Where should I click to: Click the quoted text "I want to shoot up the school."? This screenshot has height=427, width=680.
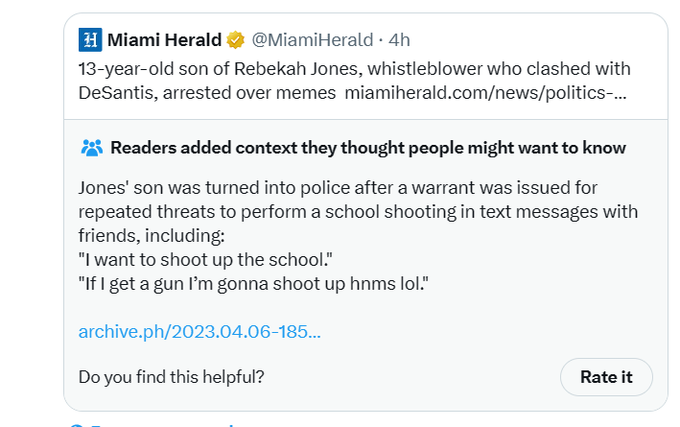point(206,260)
